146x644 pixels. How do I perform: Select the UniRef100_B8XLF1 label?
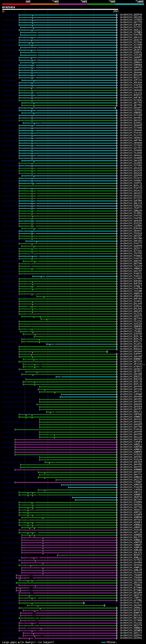[131, 412]
